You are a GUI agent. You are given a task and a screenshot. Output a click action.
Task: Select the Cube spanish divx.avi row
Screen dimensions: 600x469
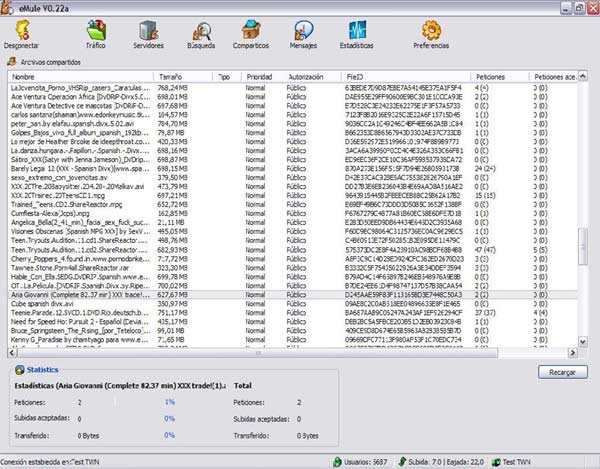293,304
